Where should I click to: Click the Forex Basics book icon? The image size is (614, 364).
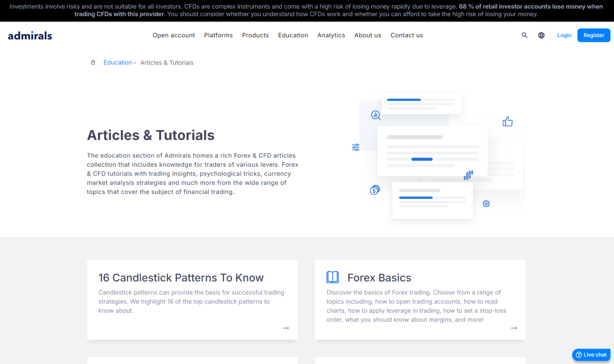332,277
